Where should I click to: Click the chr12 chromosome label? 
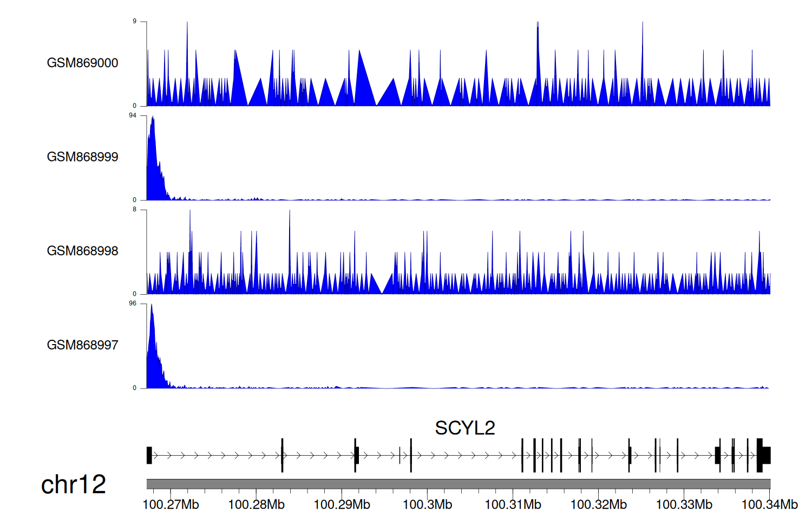[73, 484]
